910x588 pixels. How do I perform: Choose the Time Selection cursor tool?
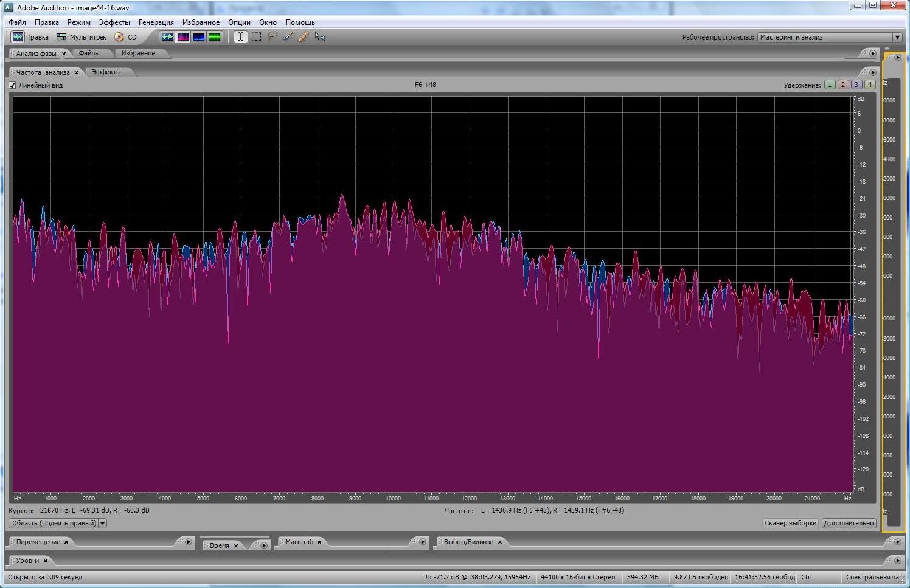point(240,37)
